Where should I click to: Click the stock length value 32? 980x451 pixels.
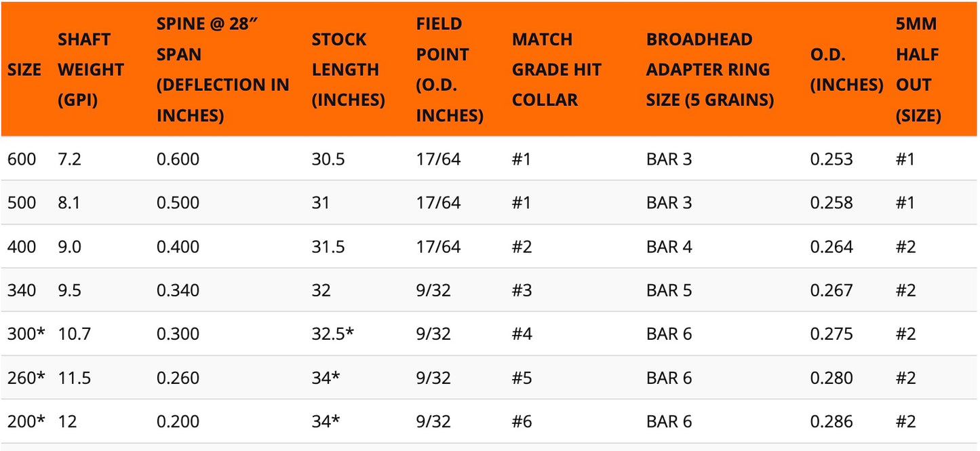[321, 290]
